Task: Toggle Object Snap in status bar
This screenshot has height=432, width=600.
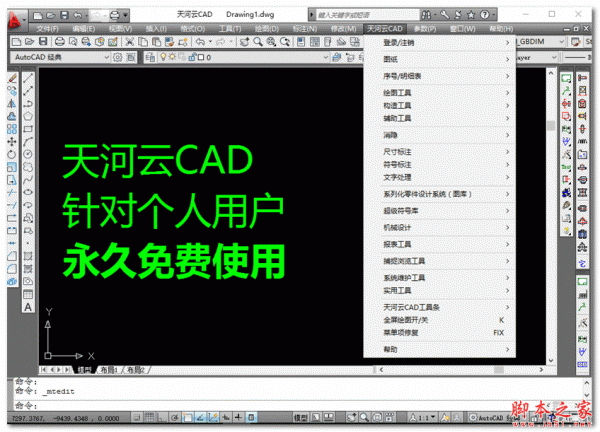Action: (187, 417)
